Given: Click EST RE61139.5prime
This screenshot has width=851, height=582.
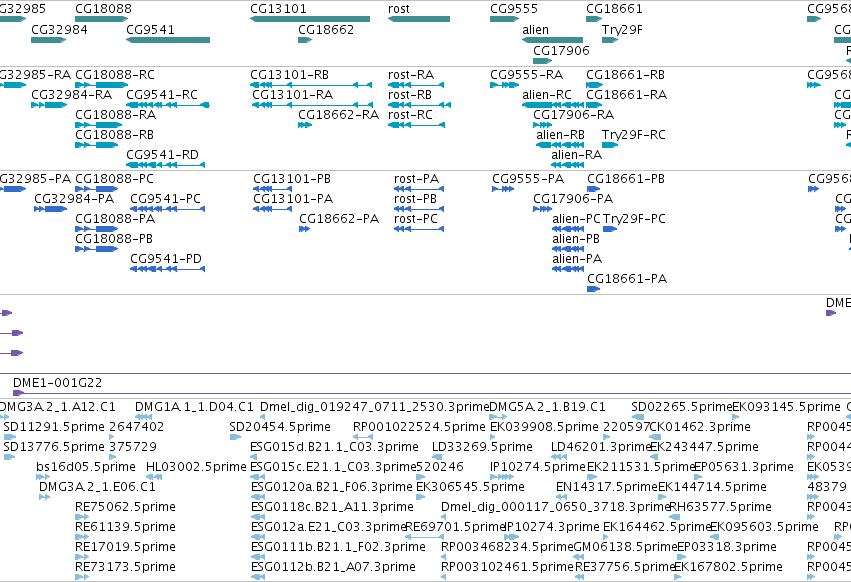Looking at the screenshot, I should pyautogui.click(x=125, y=527).
